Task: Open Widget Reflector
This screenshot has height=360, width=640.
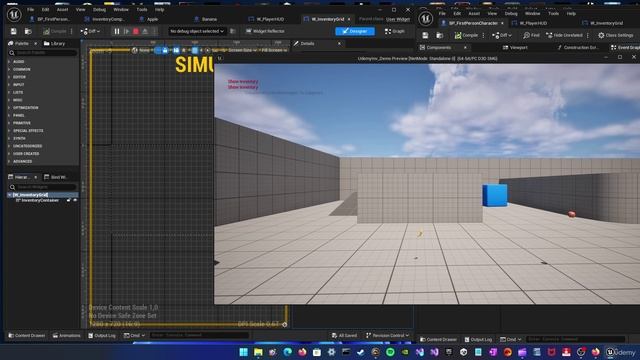Action: tap(265, 31)
